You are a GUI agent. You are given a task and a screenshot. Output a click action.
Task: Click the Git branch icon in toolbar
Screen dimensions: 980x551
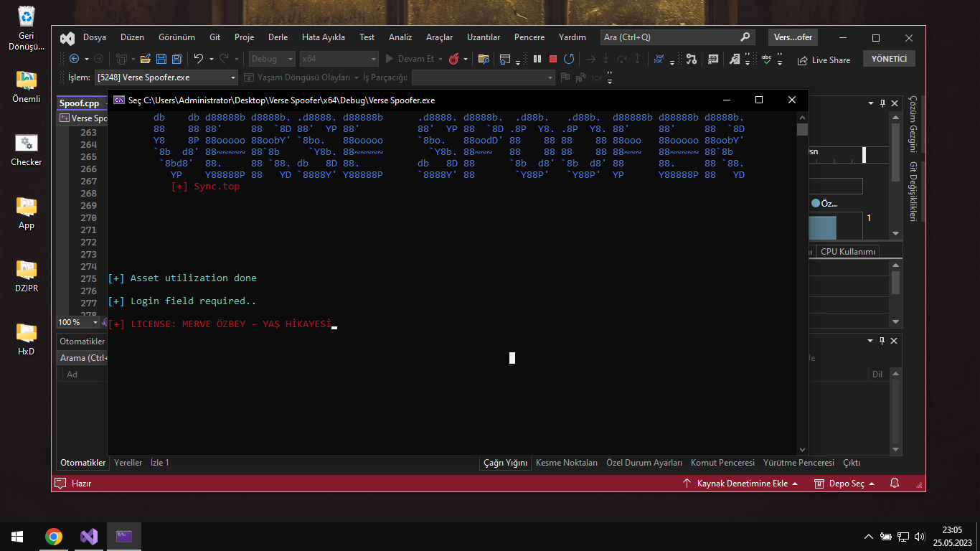coord(691,59)
